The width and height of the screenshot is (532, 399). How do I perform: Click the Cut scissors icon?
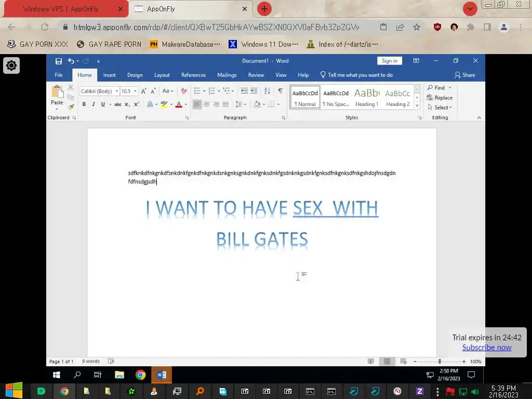click(x=71, y=87)
